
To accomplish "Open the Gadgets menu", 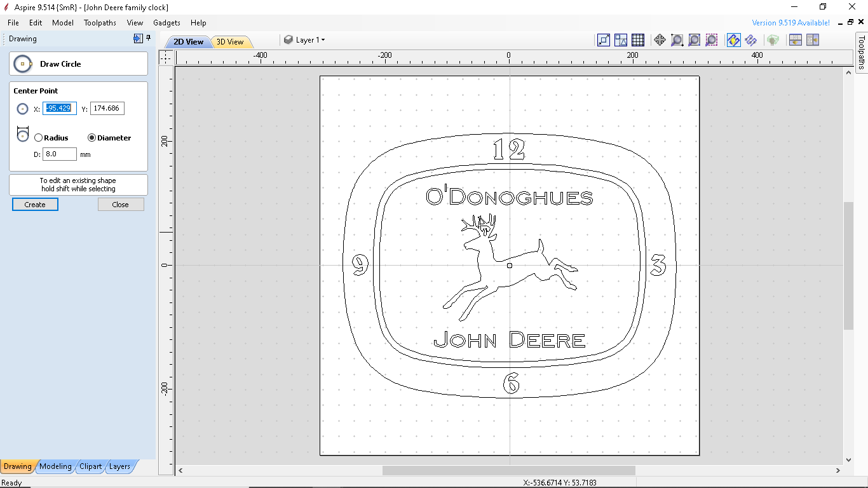I will [x=167, y=23].
